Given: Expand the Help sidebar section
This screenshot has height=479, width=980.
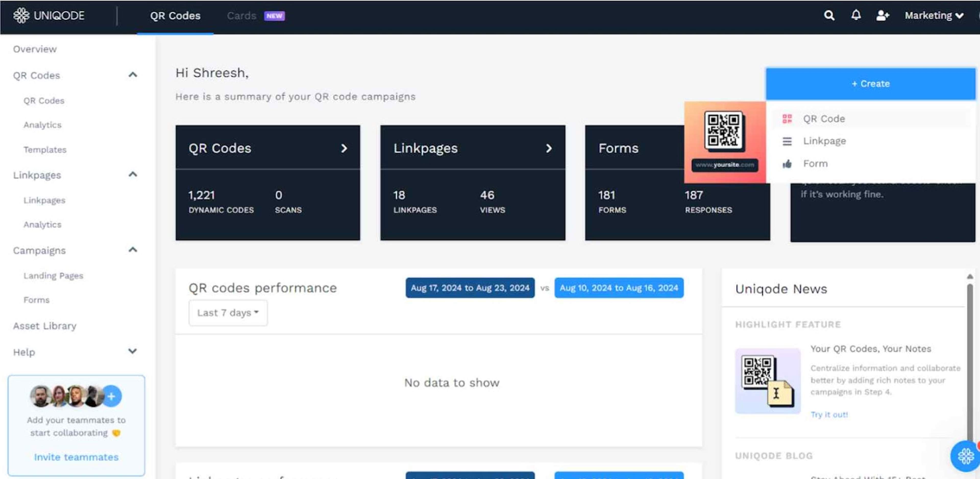Looking at the screenshot, I should 132,352.
